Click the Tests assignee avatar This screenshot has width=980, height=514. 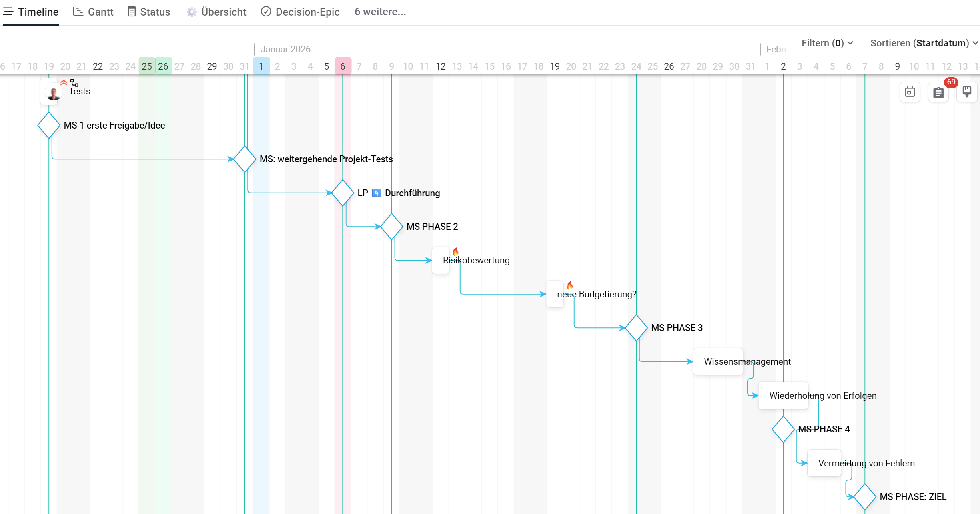coord(54,93)
